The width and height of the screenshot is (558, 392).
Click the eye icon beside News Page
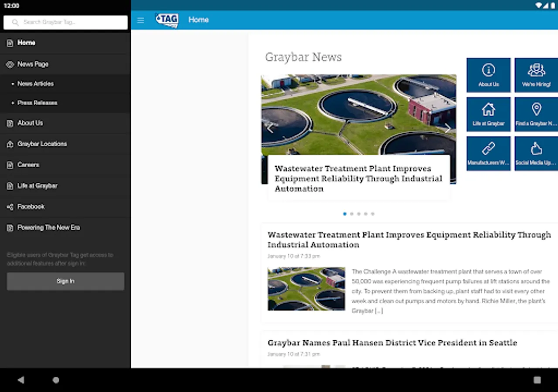pyautogui.click(x=10, y=64)
